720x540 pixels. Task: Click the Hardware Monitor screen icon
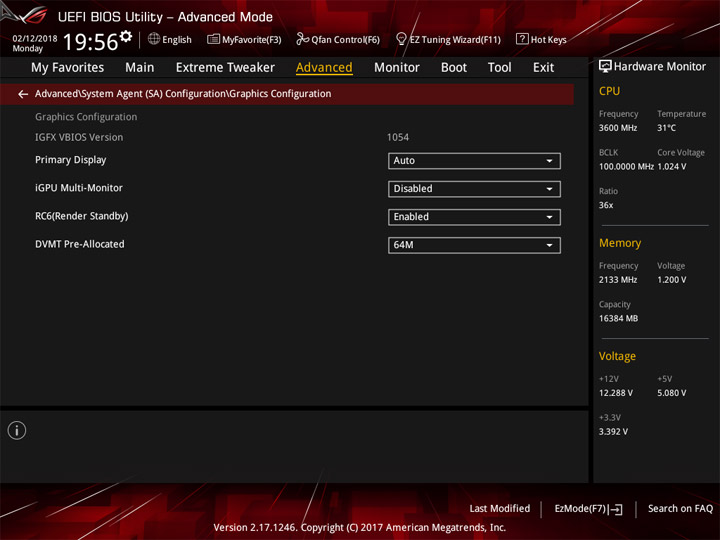[605, 67]
